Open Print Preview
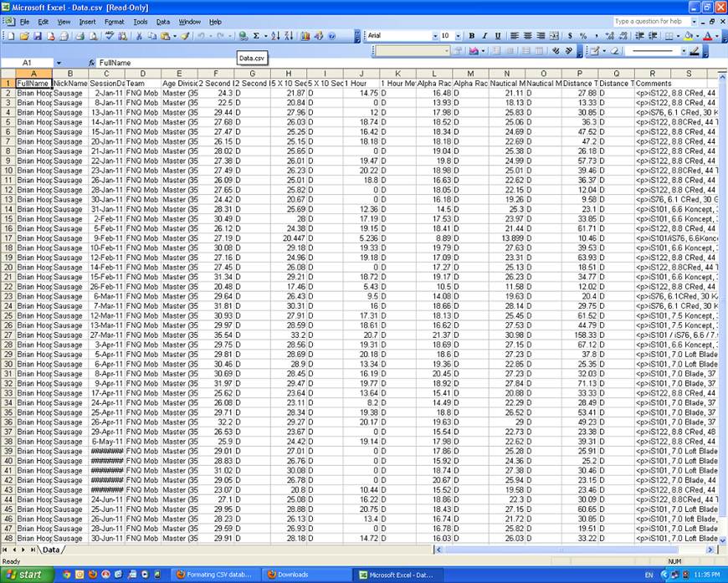 click(95, 36)
